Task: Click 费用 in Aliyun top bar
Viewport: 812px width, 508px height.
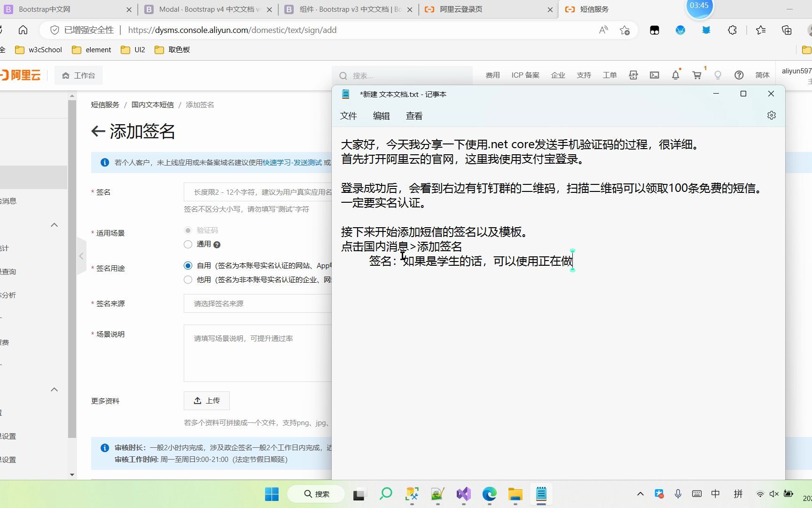Action: point(492,75)
